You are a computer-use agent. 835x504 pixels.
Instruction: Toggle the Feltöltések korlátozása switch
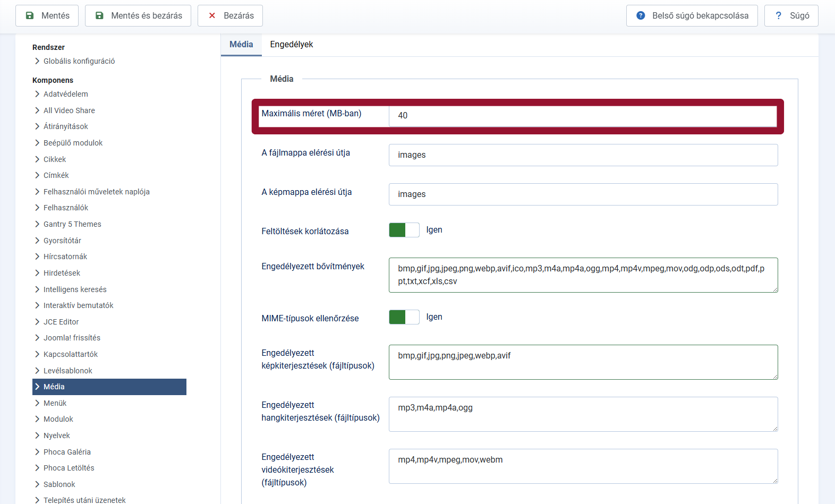click(404, 230)
